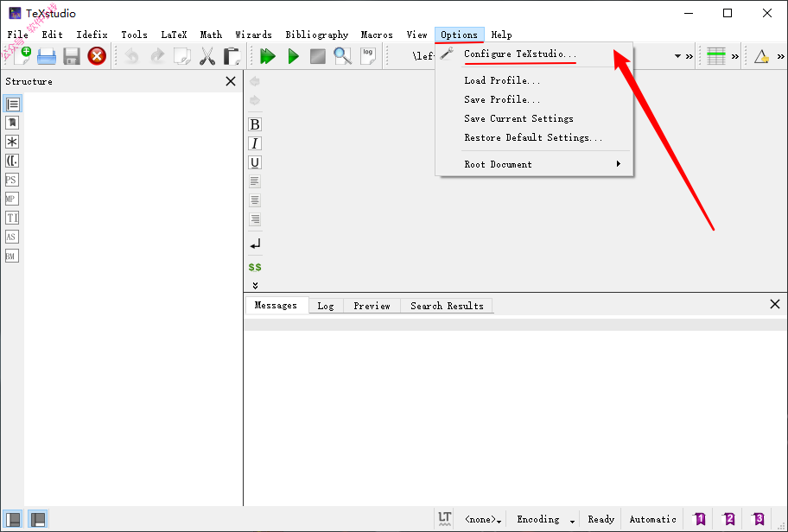Expand the Root Document submenu
Image resolution: width=788 pixels, height=532 pixels.
click(534, 164)
